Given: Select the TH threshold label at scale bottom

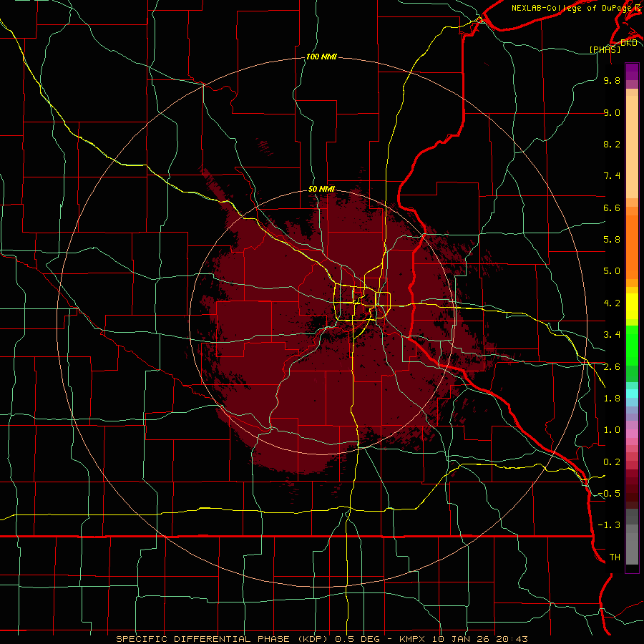Looking at the screenshot, I should pos(615,557).
